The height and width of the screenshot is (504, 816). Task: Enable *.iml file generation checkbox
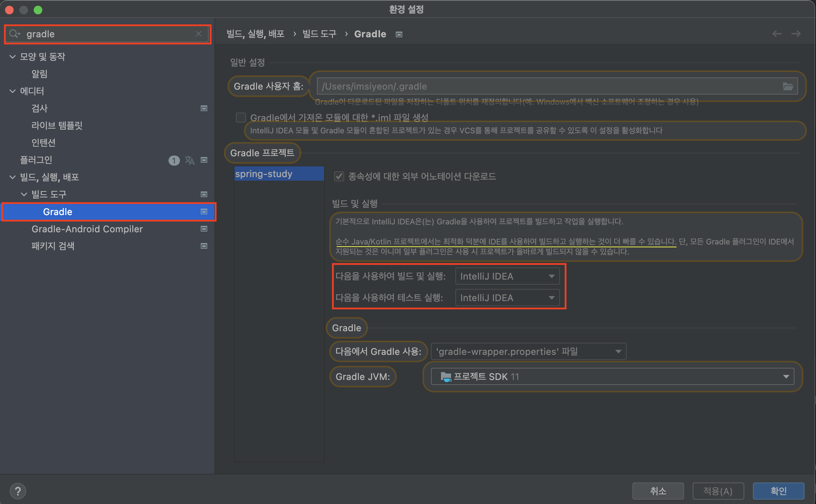pyautogui.click(x=241, y=118)
